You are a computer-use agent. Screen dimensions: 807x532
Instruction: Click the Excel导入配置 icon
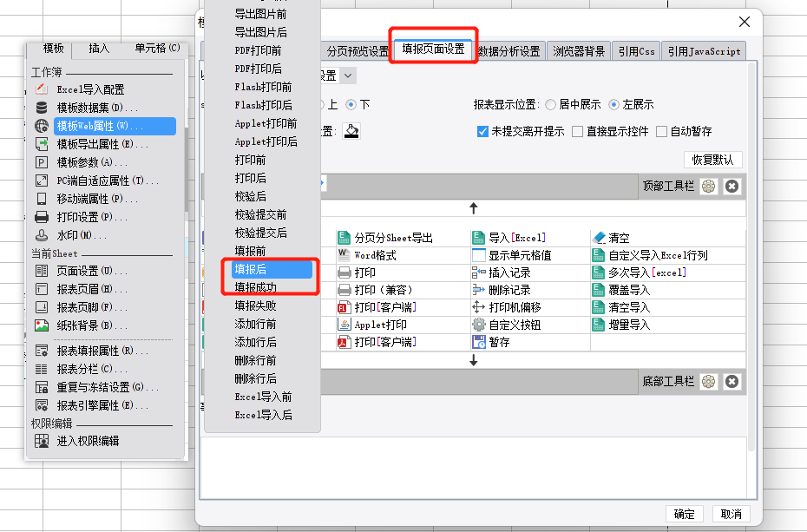point(42,89)
